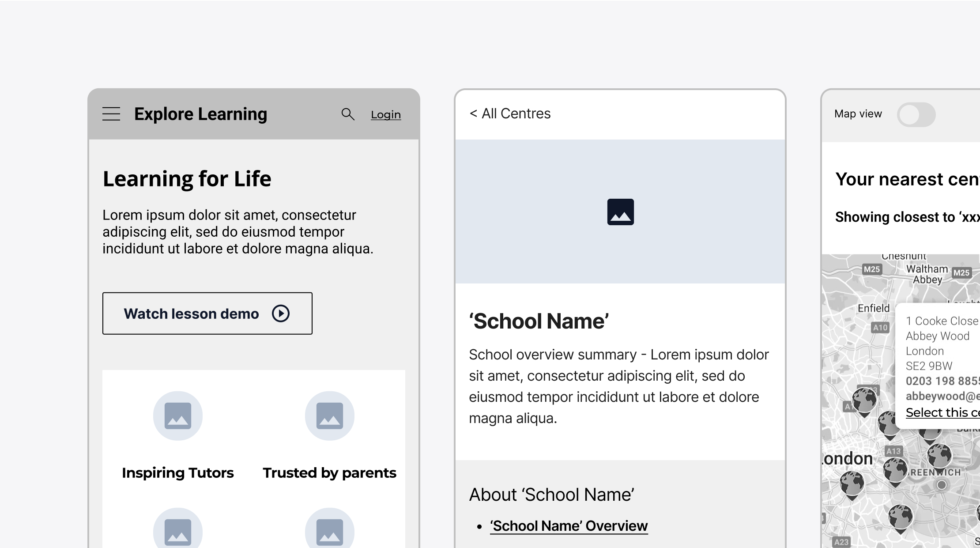Click the bottom-right feature image placeholder icon

tap(330, 530)
